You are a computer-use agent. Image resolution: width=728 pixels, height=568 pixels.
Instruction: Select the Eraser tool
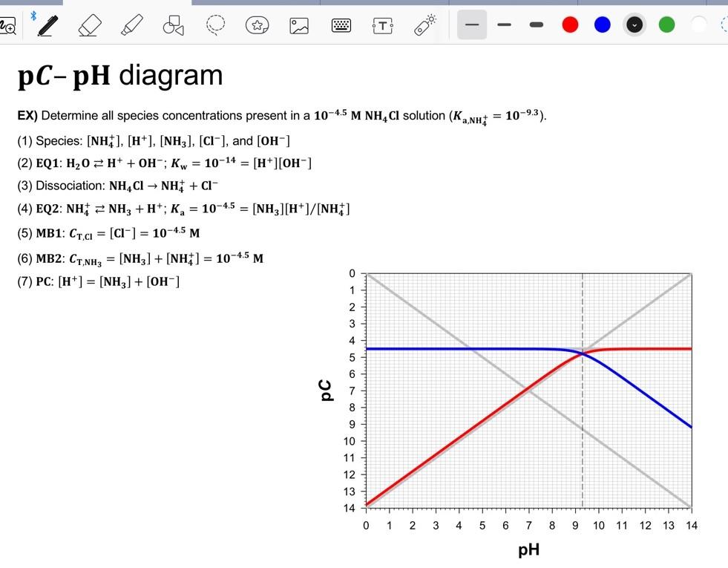(90, 25)
